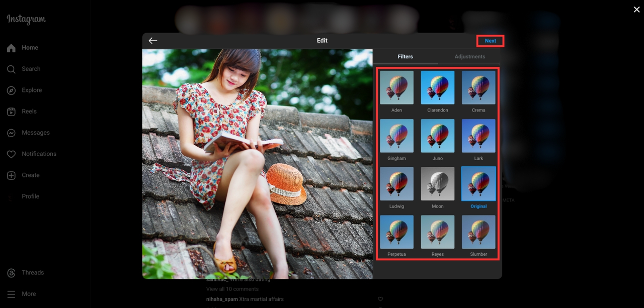Open the Search icon in sidebar
Image resolution: width=644 pixels, height=308 pixels.
(x=11, y=69)
